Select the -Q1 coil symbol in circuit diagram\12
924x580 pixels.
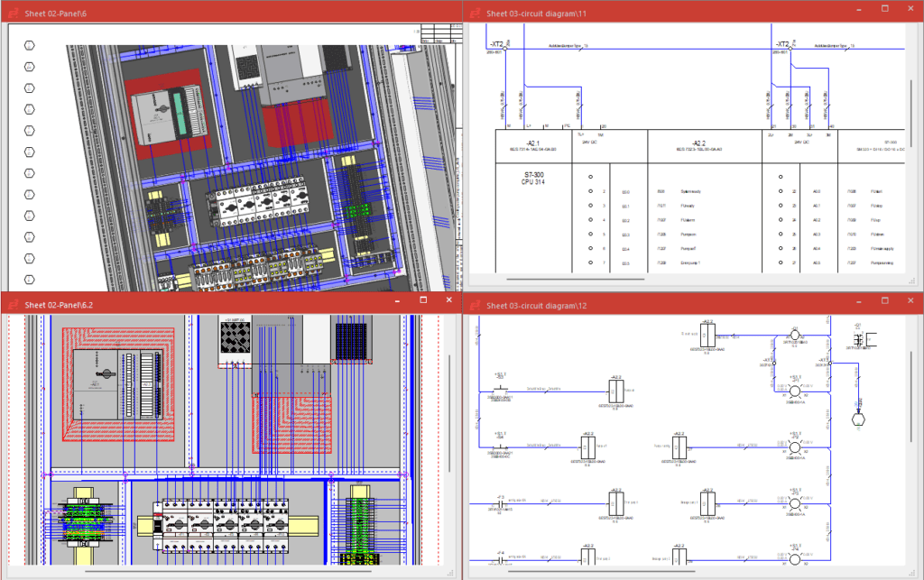pos(794,335)
